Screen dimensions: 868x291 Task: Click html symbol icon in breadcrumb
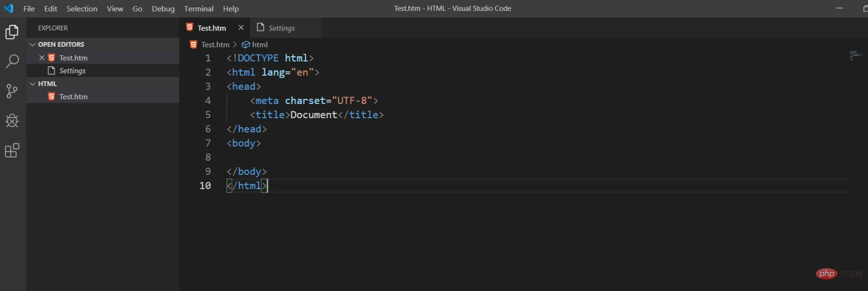[246, 45]
